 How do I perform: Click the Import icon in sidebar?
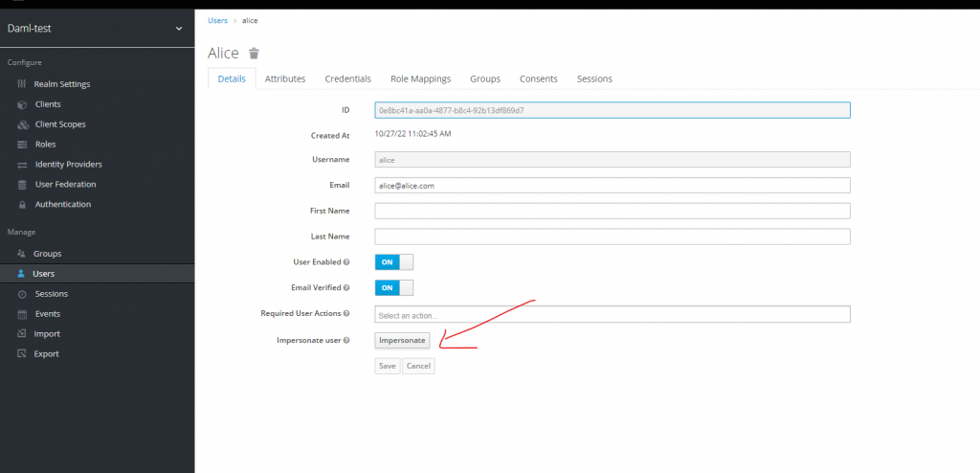tap(22, 333)
